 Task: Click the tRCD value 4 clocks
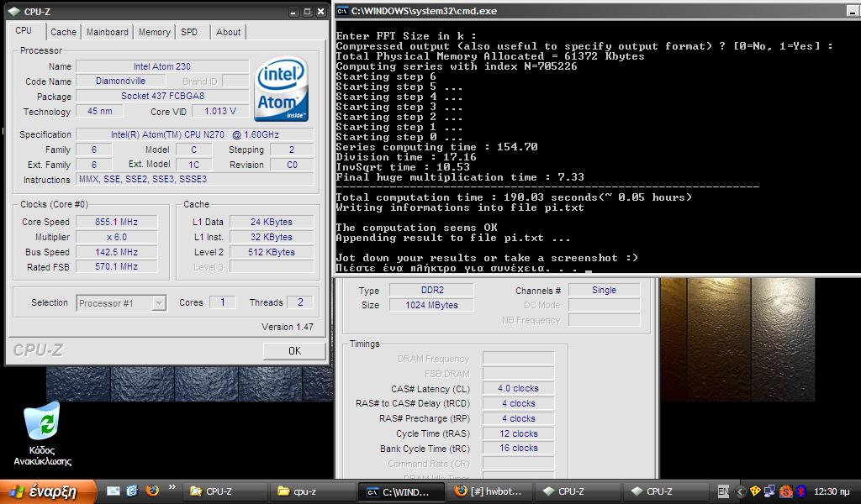pyautogui.click(x=518, y=404)
